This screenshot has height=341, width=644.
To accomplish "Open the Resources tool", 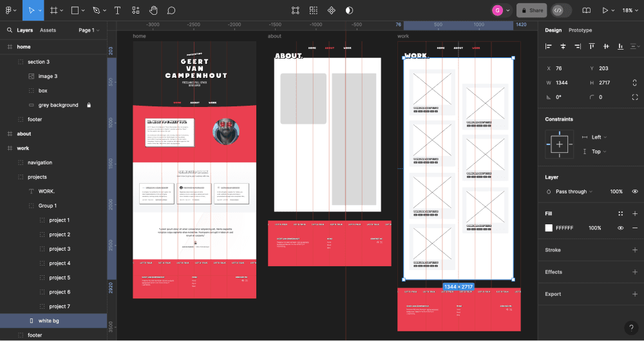I will pyautogui.click(x=136, y=10).
